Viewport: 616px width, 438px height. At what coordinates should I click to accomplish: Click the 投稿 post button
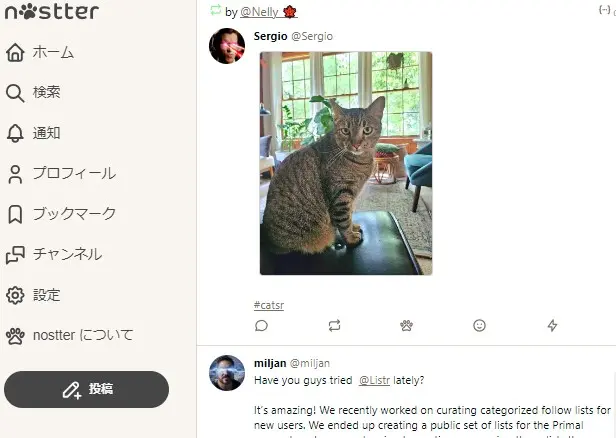point(86,389)
